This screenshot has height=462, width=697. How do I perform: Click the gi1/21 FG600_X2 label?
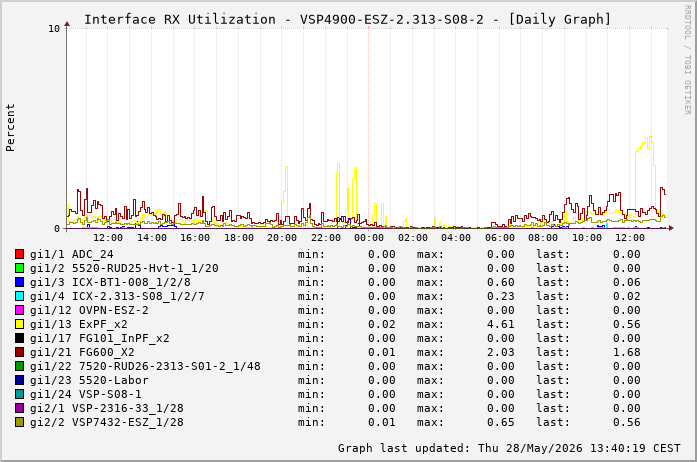coord(82,352)
